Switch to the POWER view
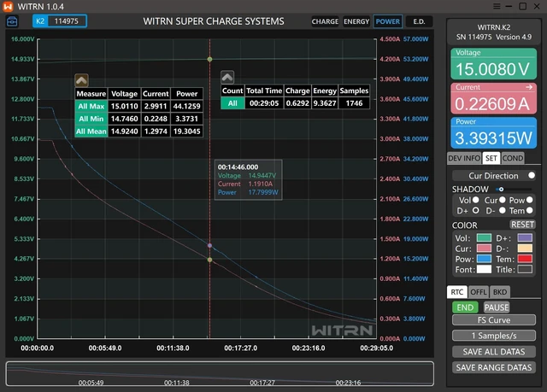 click(387, 21)
